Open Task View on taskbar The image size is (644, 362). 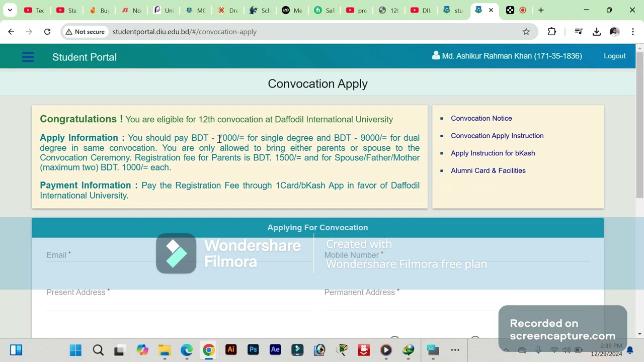[x=119, y=350]
